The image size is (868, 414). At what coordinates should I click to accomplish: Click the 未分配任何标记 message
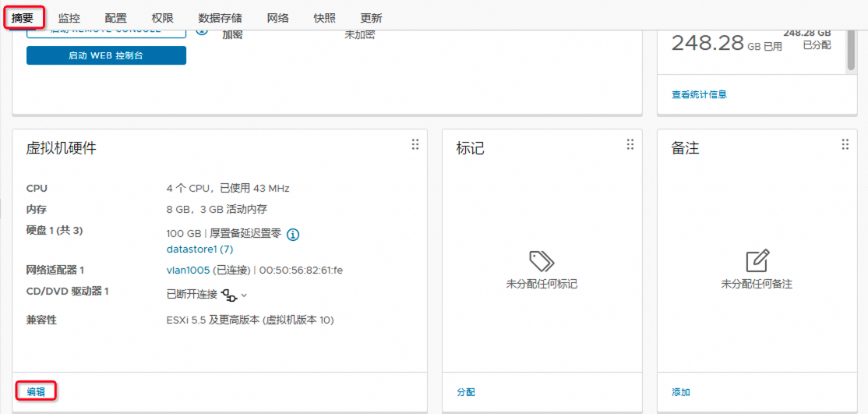click(x=542, y=285)
